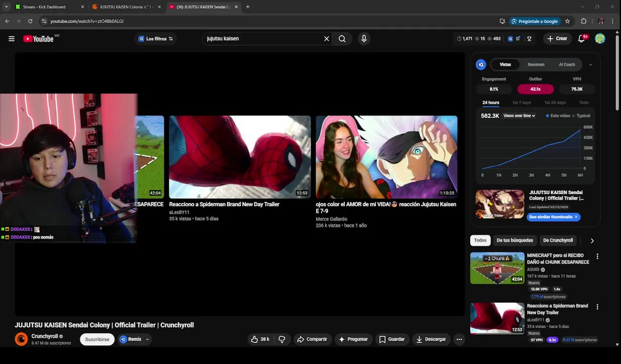This screenshot has width=621, height=364.
Task: View site information icon in address bar
Action: point(44,21)
